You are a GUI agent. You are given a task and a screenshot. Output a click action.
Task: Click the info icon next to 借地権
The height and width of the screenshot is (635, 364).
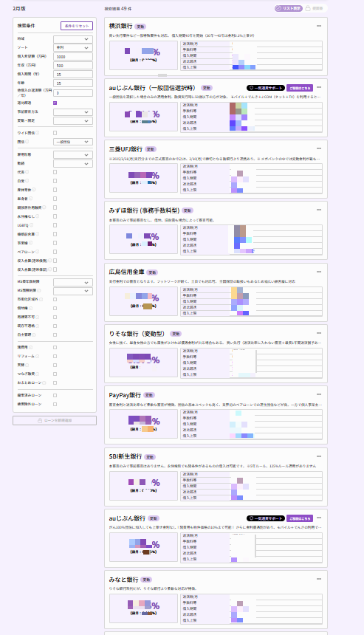(x=31, y=308)
